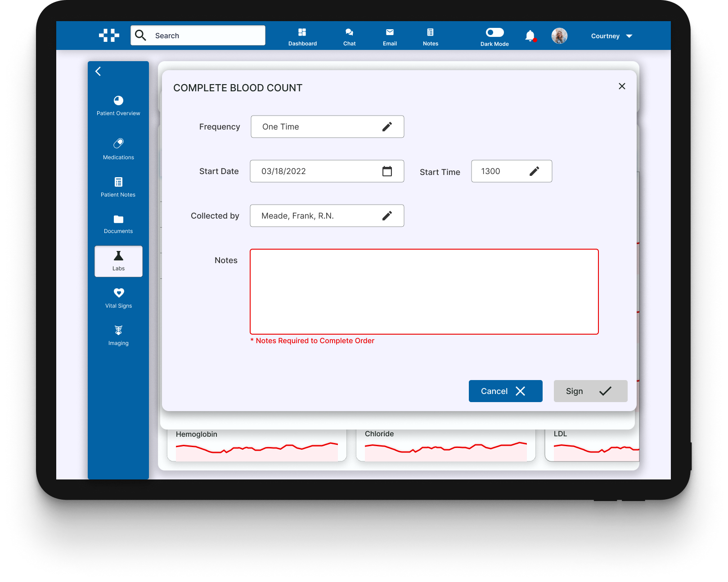Edit Collected by with pencil icon
The height and width of the screenshot is (582, 728).
[x=387, y=216]
